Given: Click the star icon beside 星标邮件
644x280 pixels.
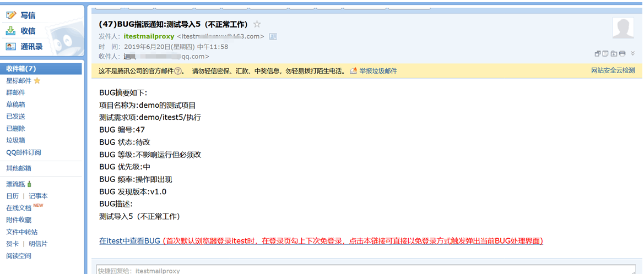Looking at the screenshot, I should point(37,81).
